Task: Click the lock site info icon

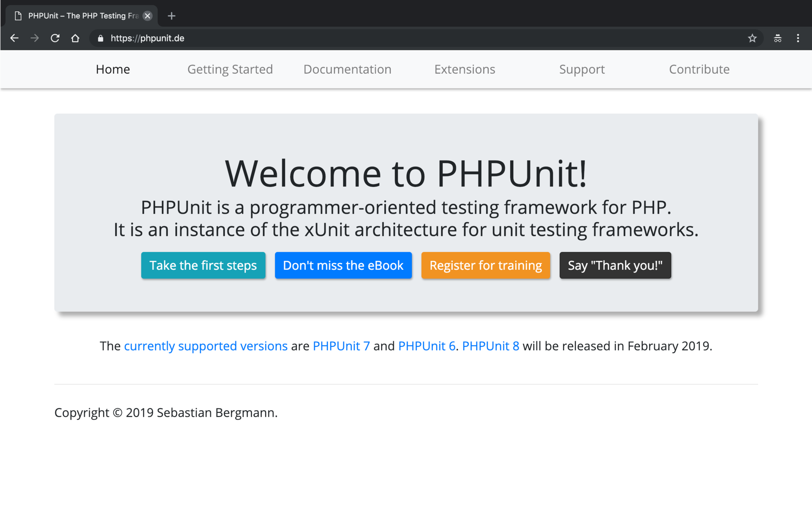Action: pos(100,38)
